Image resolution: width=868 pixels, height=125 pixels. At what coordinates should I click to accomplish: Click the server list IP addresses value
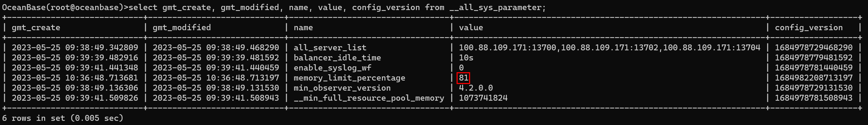(609, 48)
